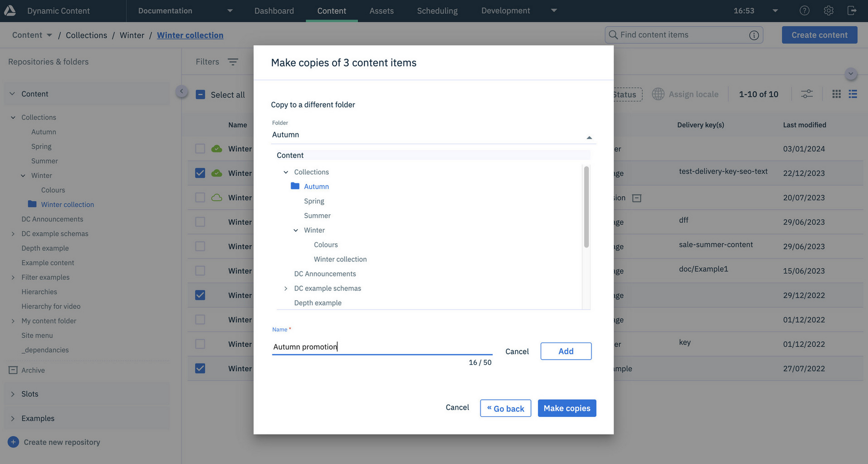Viewport: 868px width, 464px height.
Task: Uncheck the box in the 22/12/2023 row
Action: (x=200, y=173)
